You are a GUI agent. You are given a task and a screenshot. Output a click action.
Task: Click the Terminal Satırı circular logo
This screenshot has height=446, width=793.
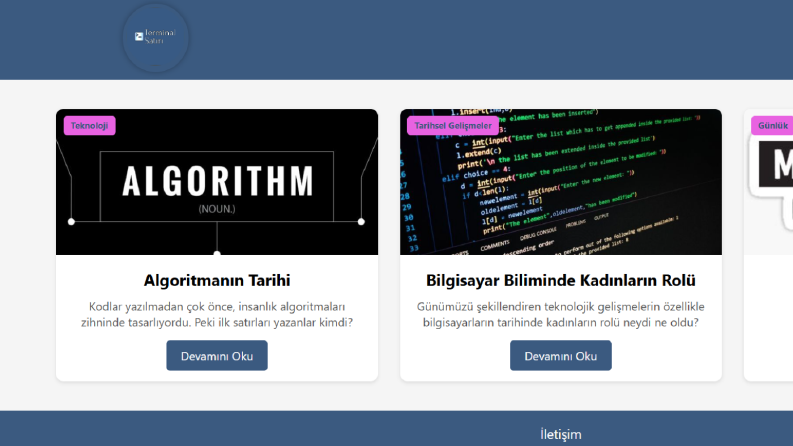pyautogui.click(x=156, y=37)
